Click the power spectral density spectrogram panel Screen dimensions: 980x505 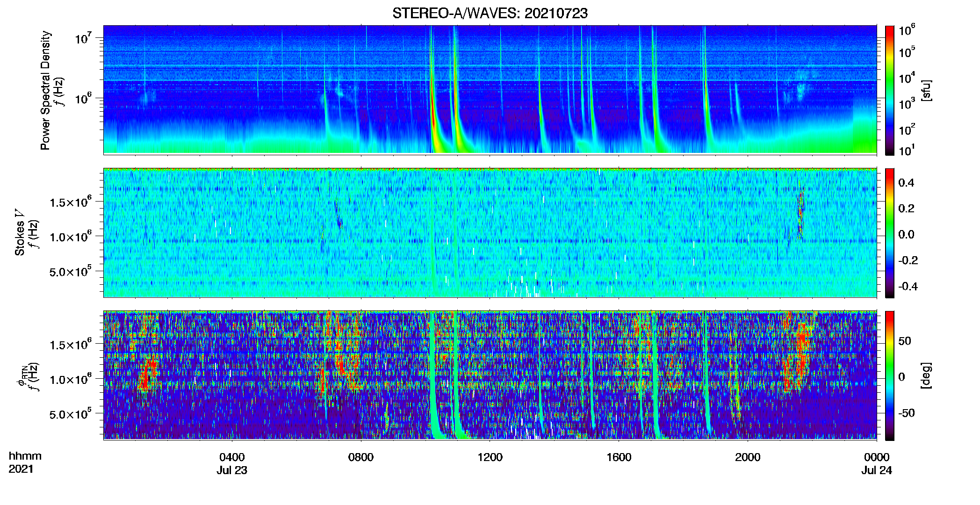(490, 90)
